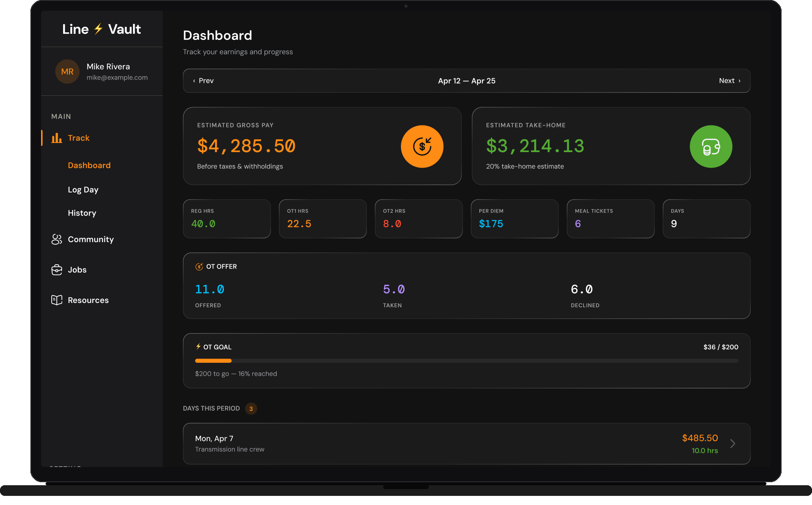Open the Resources section

tap(88, 300)
